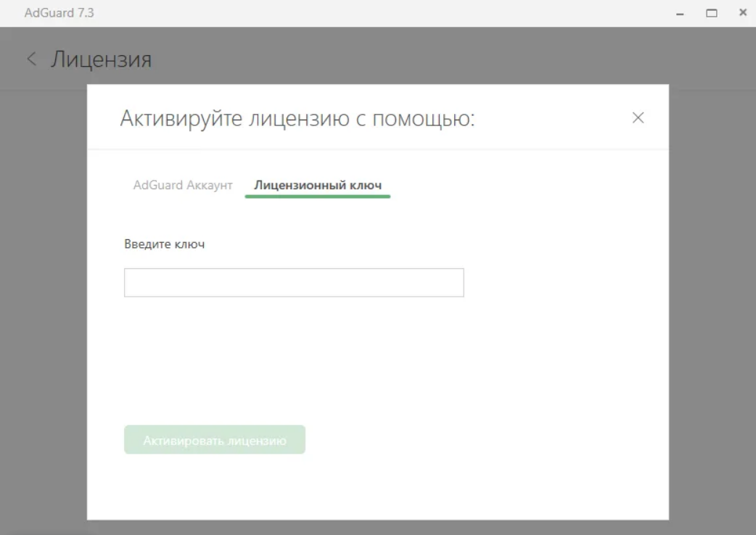Click the green underline under Лицензионный ключ

coord(318,196)
